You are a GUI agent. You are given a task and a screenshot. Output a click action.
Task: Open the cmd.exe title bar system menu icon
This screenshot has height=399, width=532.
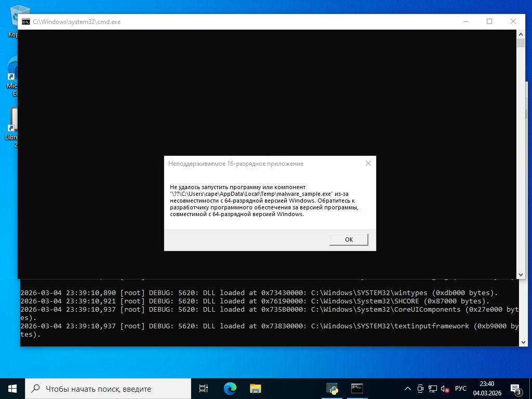pyautogui.click(x=25, y=22)
